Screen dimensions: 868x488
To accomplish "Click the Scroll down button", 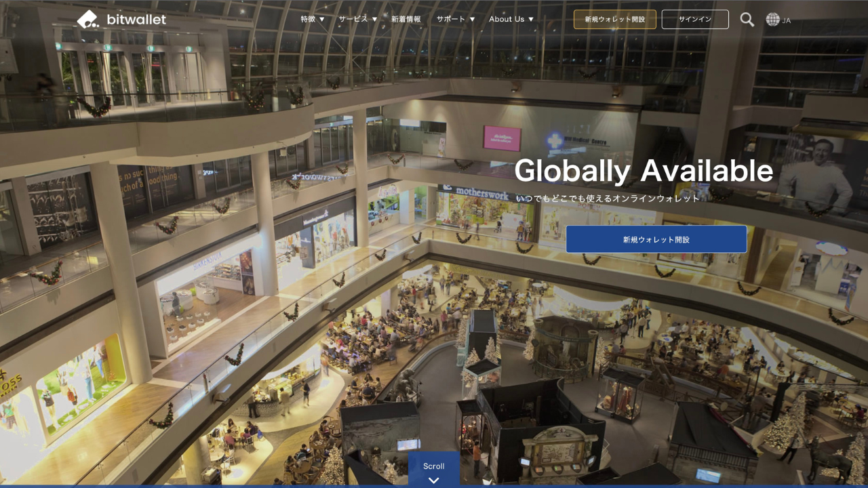I will (x=434, y=470).
